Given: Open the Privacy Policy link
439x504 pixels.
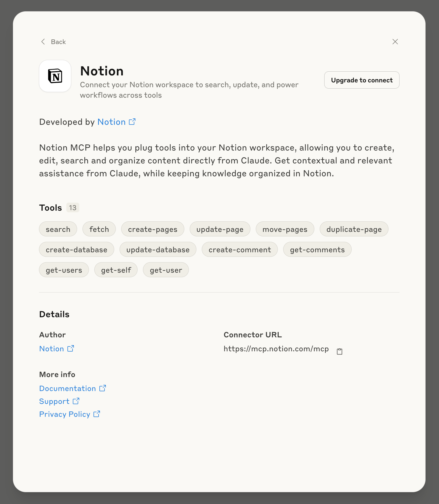Looking at the screenshot, I should (65, 414).
